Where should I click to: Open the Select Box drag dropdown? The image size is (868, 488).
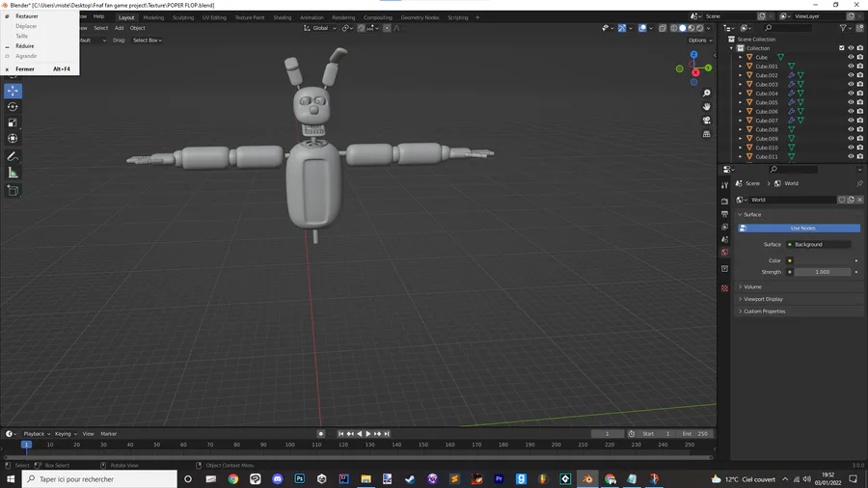148,41
